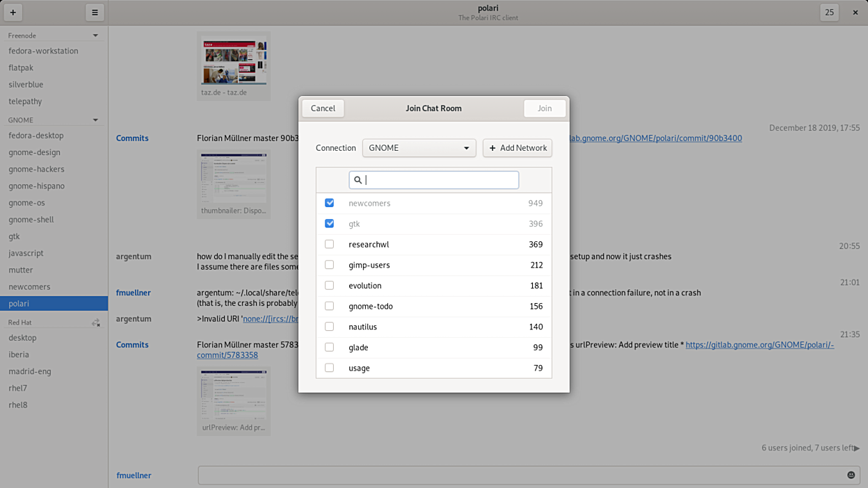868x488 pixels.
Task: Collapse the Freenode network section
Action: pyautogui.click(x=95, y=35)
